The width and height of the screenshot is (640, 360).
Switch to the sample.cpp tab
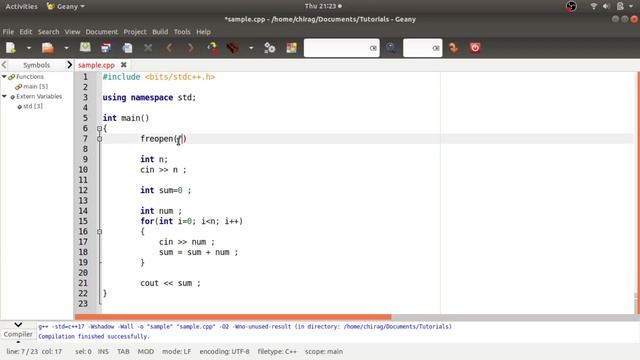point(96,65)
